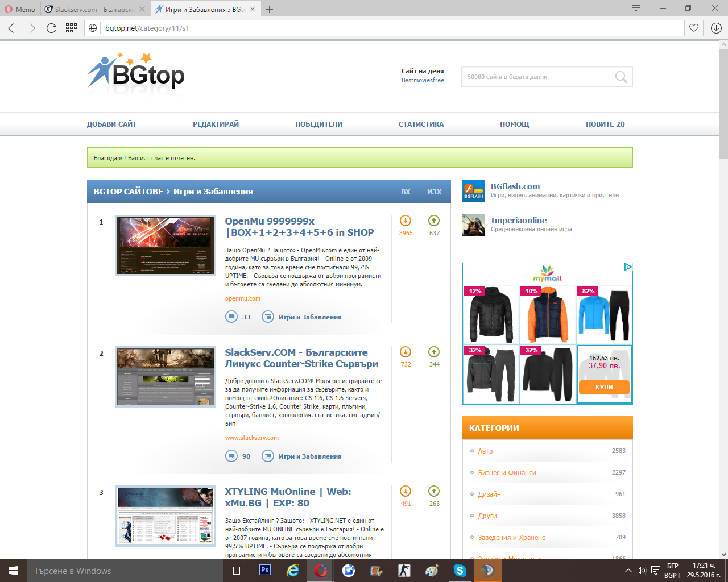Open the 'XTYLING MuOnline' title link
This screenshot has width=728, height=582.
click(288, 497)
